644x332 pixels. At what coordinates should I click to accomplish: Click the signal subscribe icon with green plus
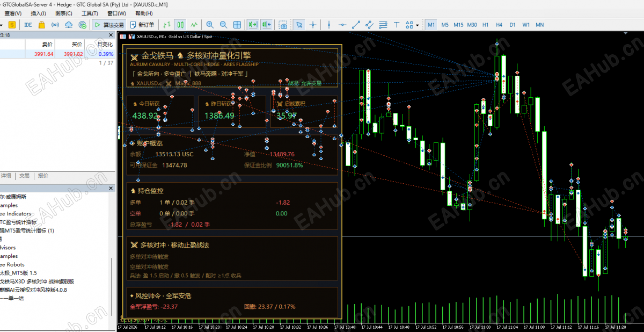[82, 25]
